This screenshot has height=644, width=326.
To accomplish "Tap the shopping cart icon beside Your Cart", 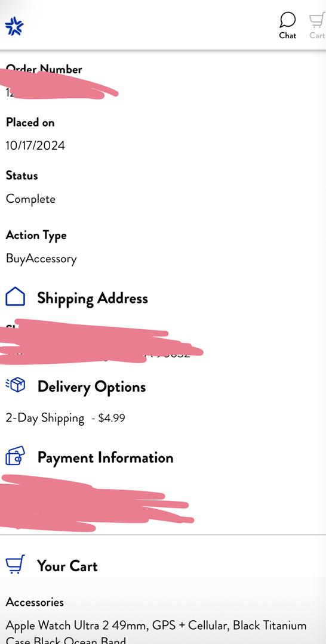I will pos(15,564).
